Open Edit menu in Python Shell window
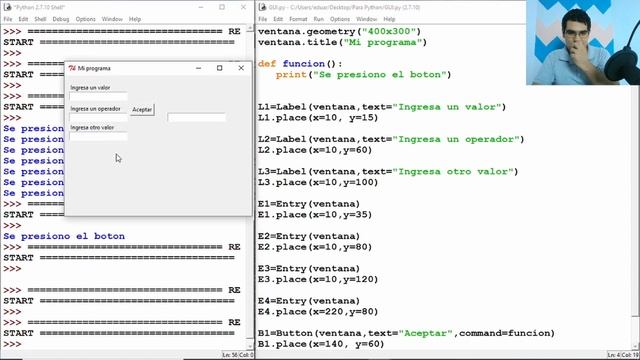Image resolution: width=640 pixels, height=360 pixels. click(23, 19)
